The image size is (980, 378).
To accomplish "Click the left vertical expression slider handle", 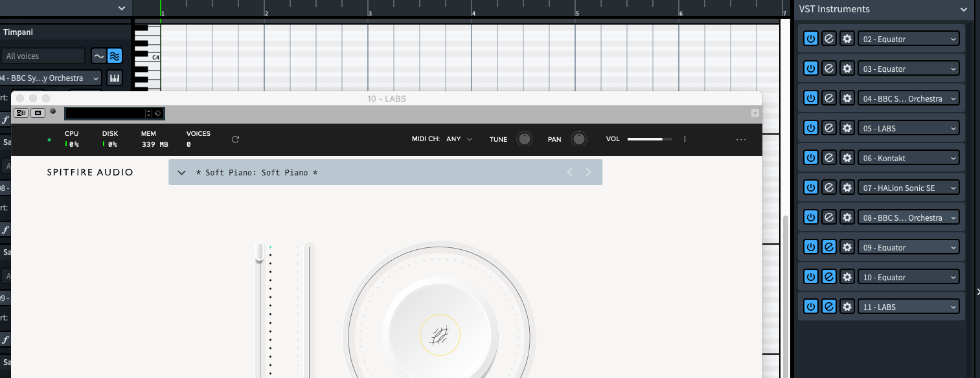I will pos(260,252).
